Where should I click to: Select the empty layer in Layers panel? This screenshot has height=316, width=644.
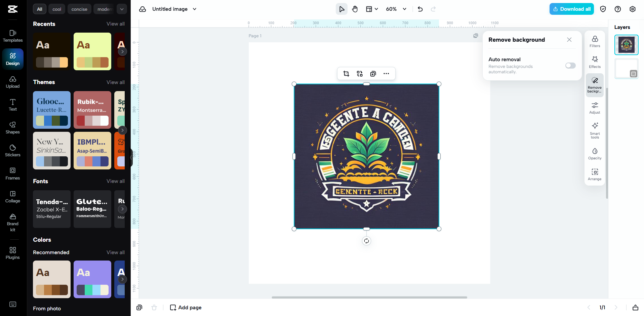tap(626, 68)
